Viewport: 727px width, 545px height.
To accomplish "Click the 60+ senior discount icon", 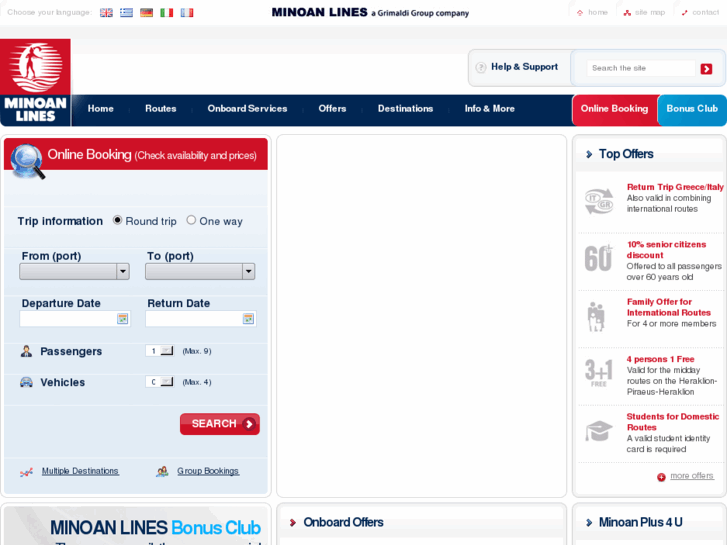I will pyautogui.click(x=598, y=258).
